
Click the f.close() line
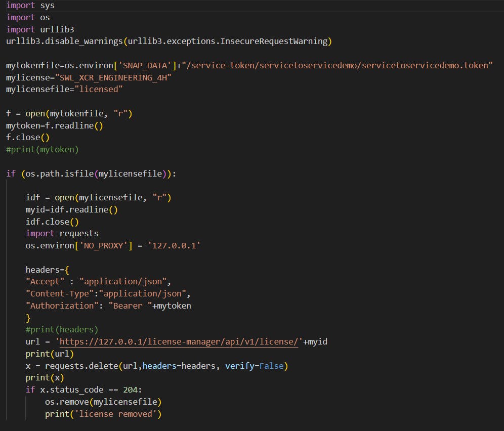click(28, 138)
